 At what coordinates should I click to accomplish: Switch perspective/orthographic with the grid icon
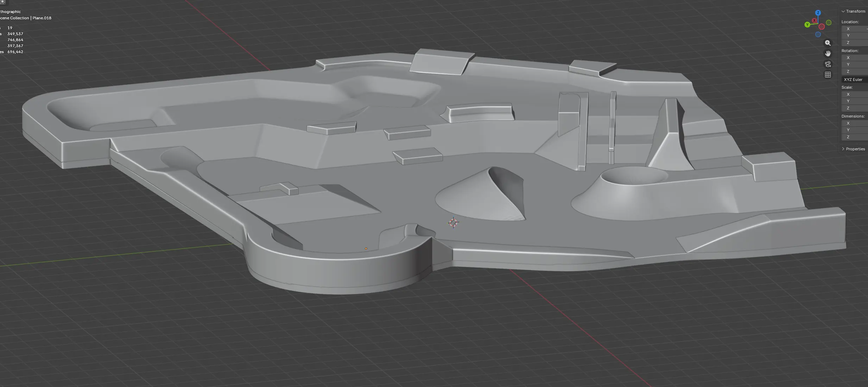828,75
